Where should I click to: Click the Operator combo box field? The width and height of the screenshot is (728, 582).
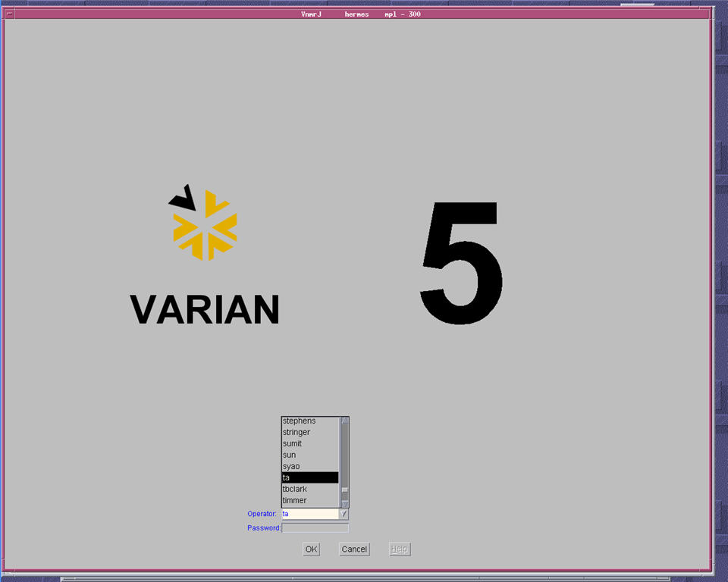pos(311,514)
